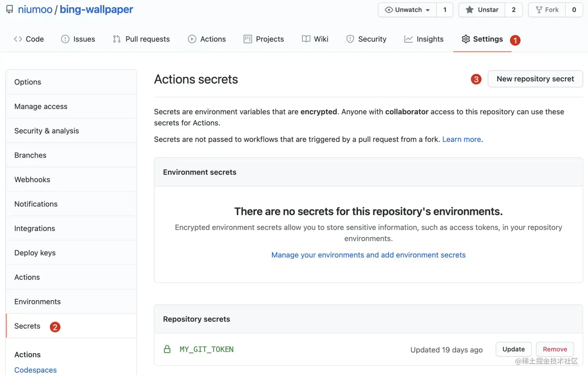
Task: Go to the Pull requests tab
Action: tap(141, 39)
